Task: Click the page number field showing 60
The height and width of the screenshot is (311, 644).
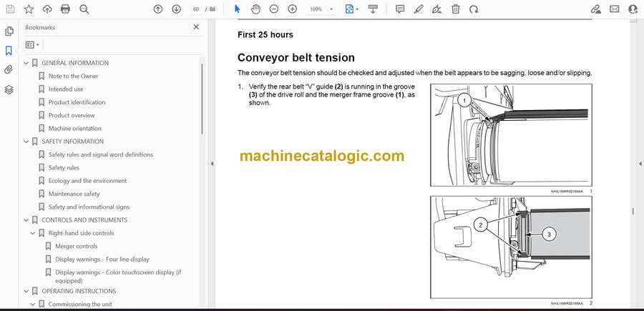Action: pyautogui.click(x=196, y=9)
